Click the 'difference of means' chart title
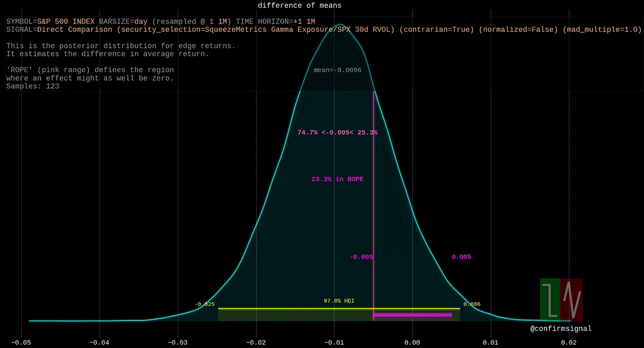The width and height of the screenshot is (644, 348). tap(299, 5)
